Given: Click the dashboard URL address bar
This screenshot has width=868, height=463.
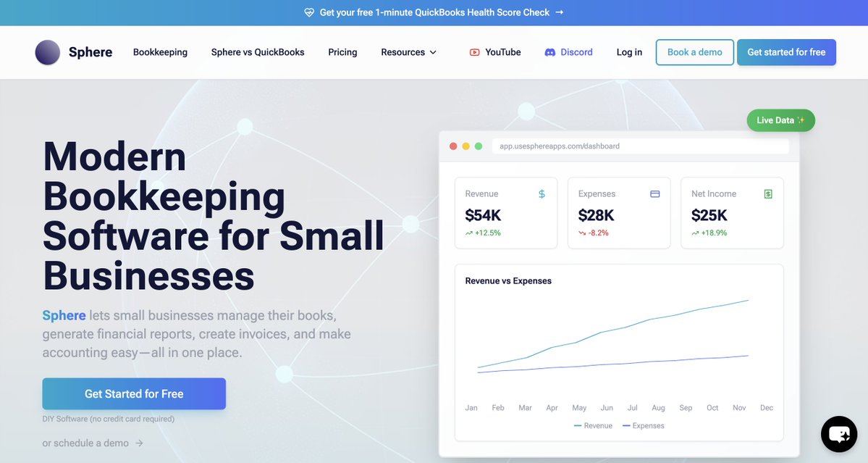Looking at the screenshot, I should pos(641,146).
